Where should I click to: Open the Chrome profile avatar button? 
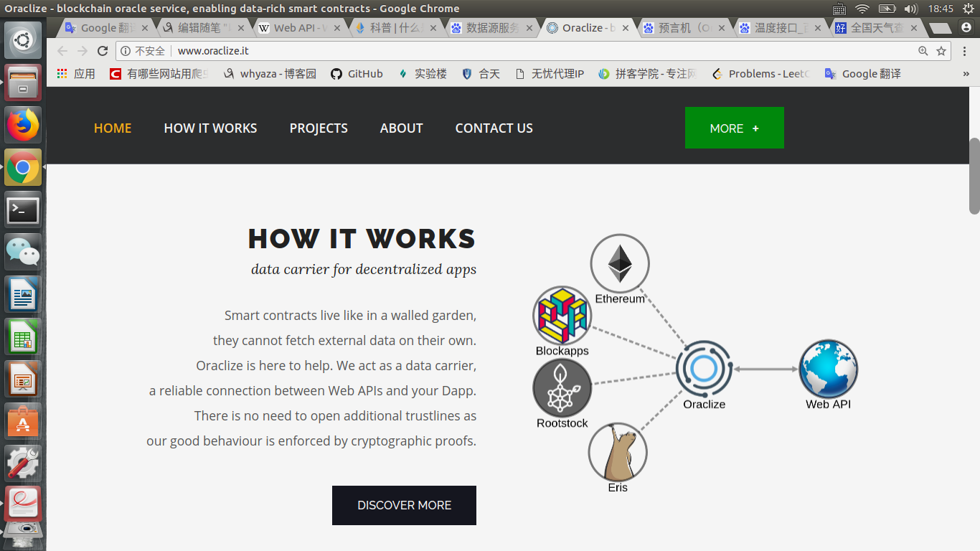[966, 27]
